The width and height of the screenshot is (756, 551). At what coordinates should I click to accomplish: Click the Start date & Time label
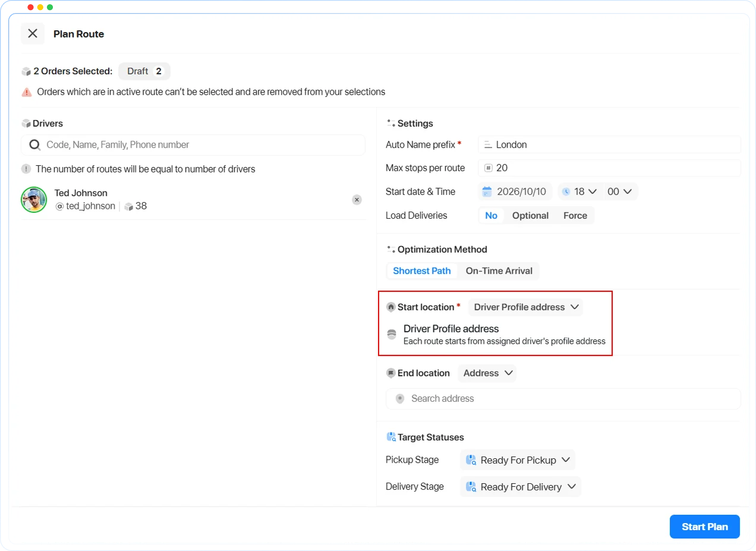tap(420, 191)
